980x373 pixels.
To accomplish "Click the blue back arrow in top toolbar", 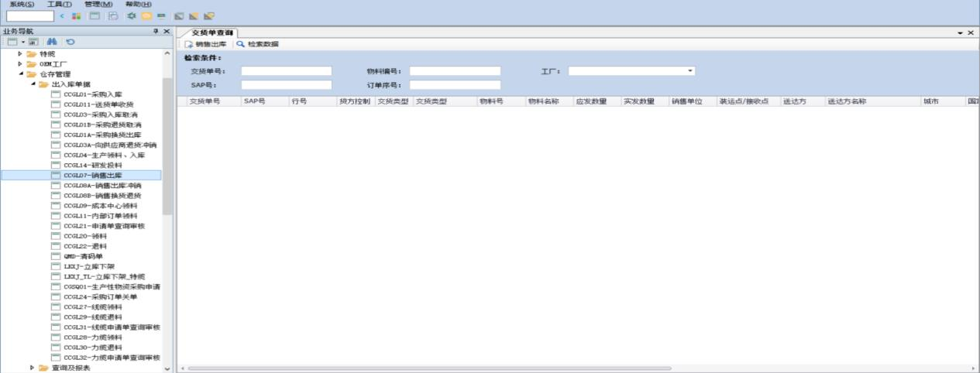I will coord(62,15).
